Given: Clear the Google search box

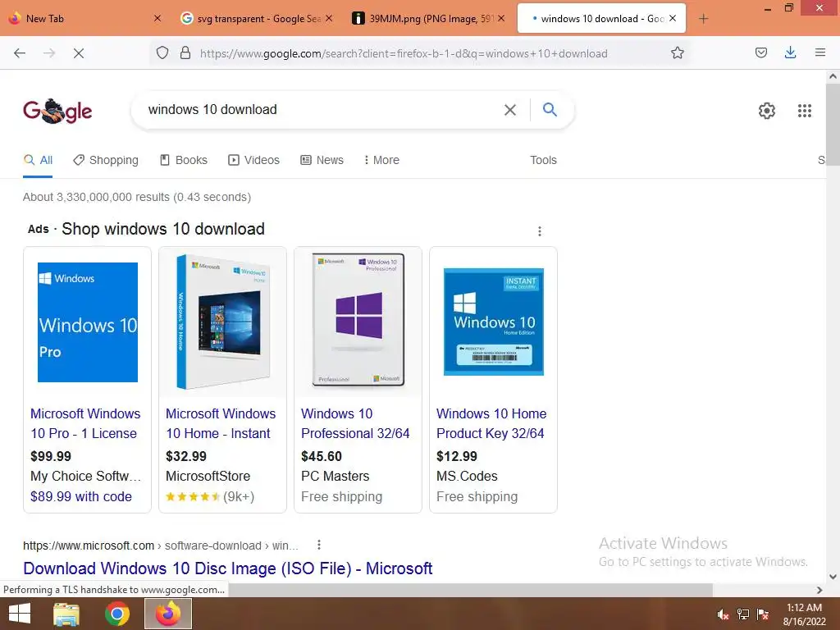Looking at the screenshot, I should point(510,110).
